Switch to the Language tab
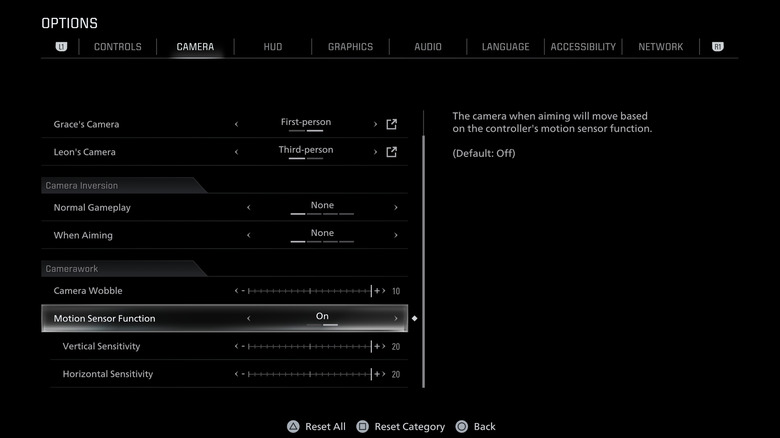The height and width of the screenshot is (438, 780). [505, 47]
